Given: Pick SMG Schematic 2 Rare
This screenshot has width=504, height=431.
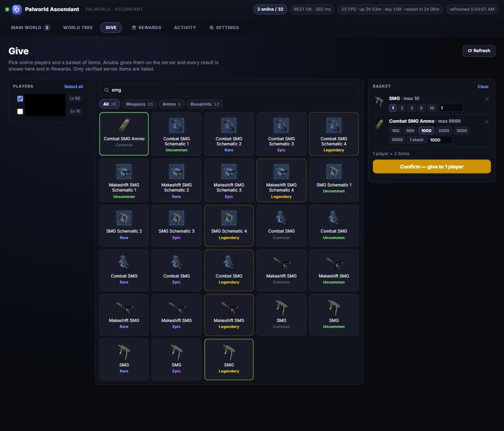Looking at the screenshot, I should pyautogui.click(x=124, y=226).
